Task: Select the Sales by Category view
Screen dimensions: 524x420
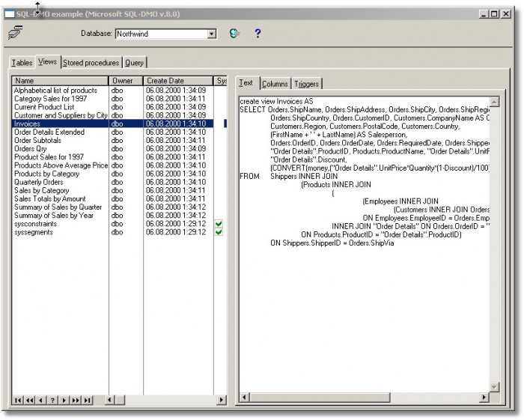Action: tap(41, 190)
